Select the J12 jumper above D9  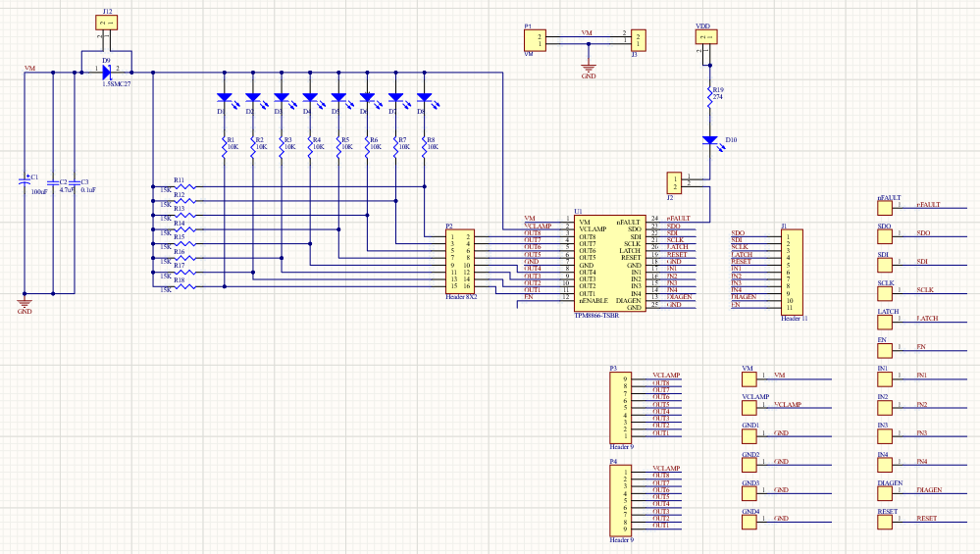[107, 23]
